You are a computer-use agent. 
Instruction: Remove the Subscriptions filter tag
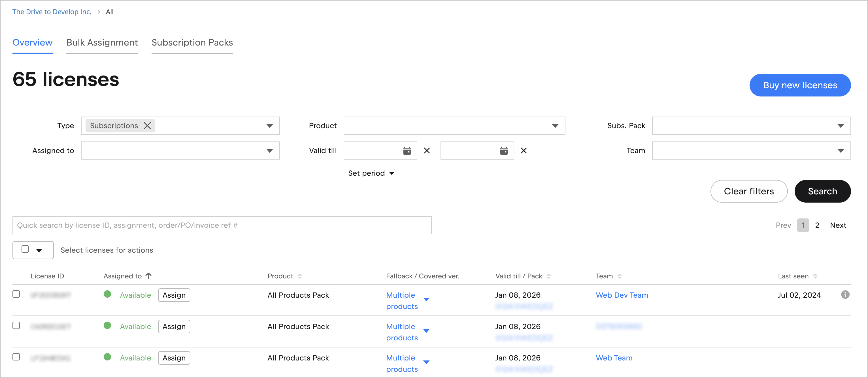click(x=147, y=126)
